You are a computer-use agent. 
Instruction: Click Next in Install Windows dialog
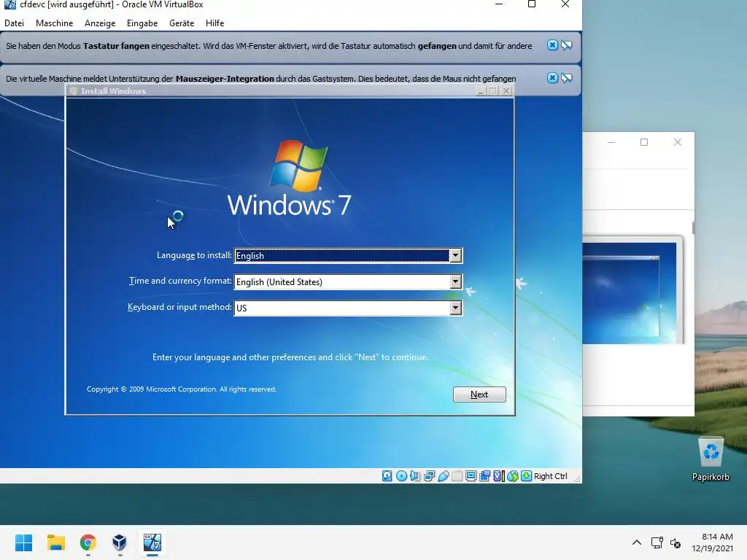coord(479,394)
